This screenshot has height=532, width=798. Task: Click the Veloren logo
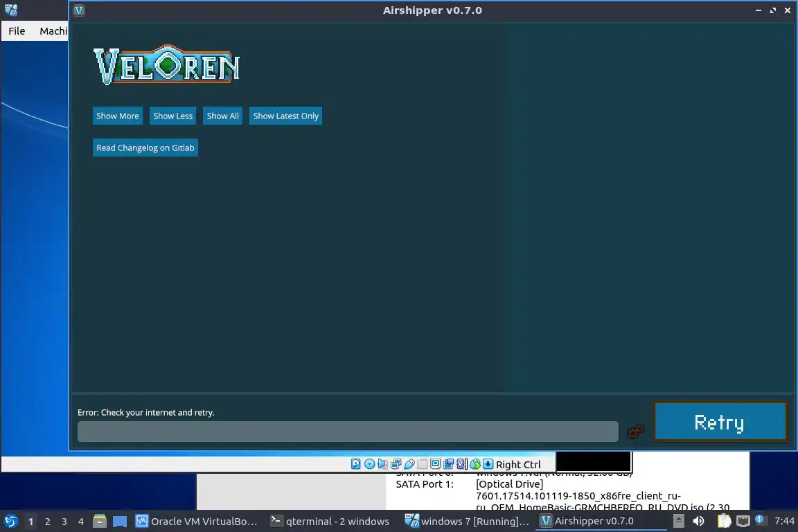[x=166, y=64]
